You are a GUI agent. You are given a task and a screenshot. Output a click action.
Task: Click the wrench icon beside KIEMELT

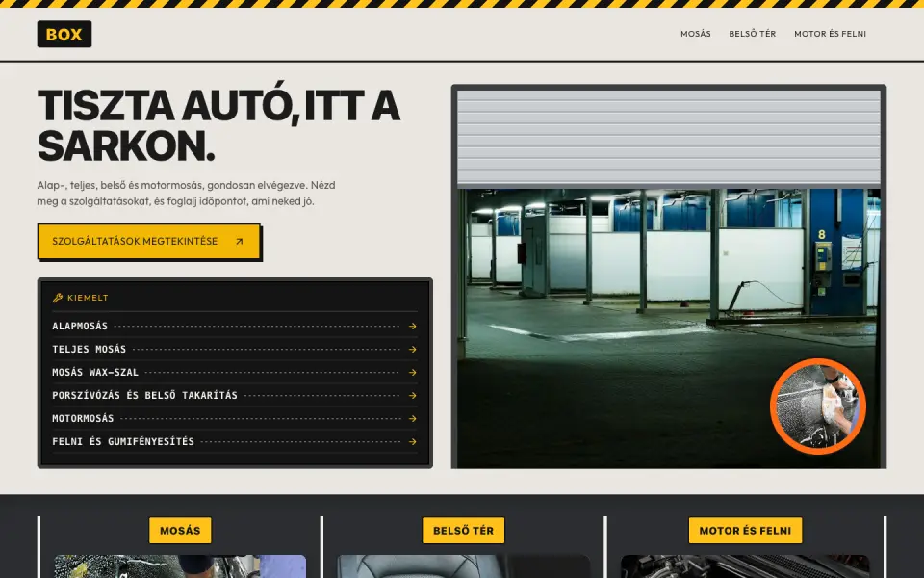[58, 298]
